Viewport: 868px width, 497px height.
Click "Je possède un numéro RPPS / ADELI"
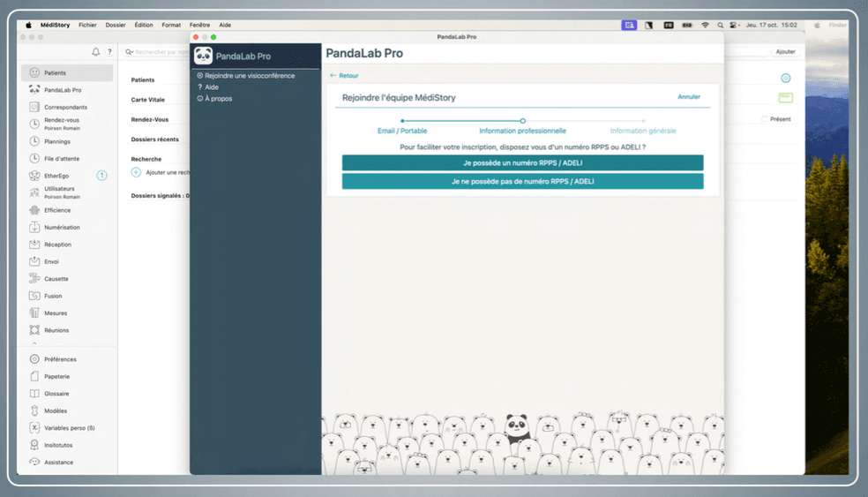(522, 163)
